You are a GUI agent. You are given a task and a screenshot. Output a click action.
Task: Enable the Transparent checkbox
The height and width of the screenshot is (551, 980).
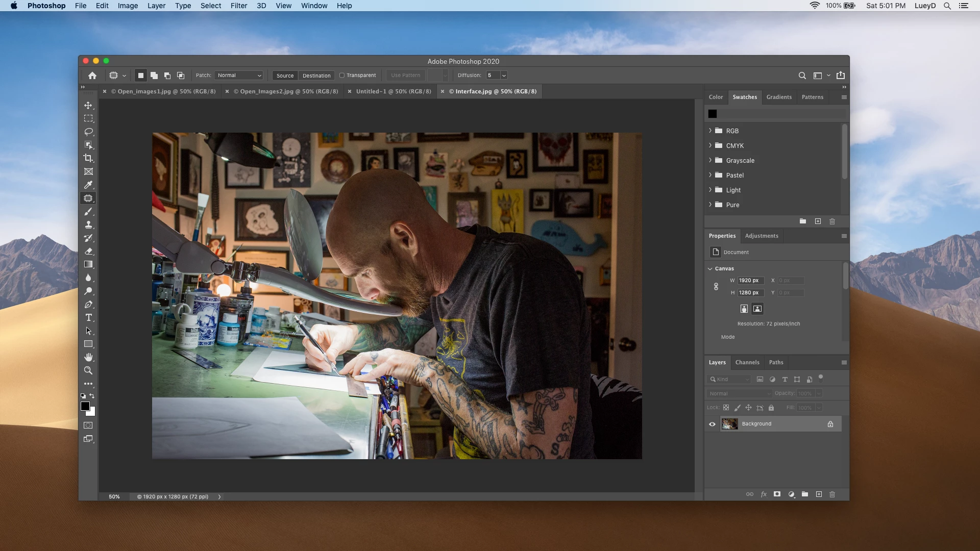pos(342,76)
